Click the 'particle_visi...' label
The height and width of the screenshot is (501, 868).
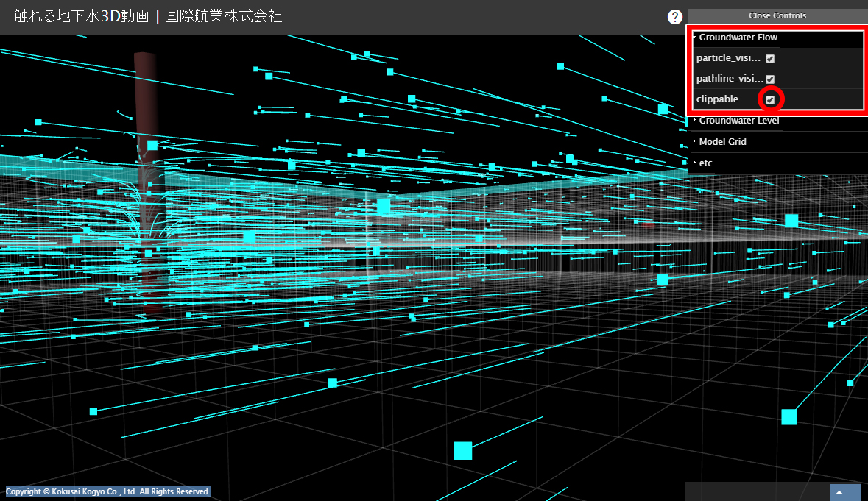(x=728, y=58)
